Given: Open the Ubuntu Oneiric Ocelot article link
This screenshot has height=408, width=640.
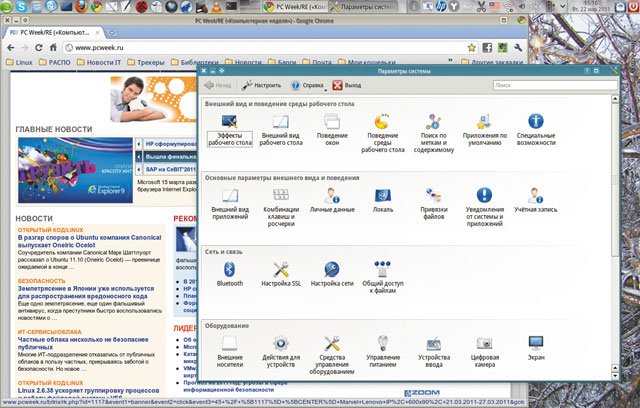Looking at the screenshot, I should (x=89, y=241).
